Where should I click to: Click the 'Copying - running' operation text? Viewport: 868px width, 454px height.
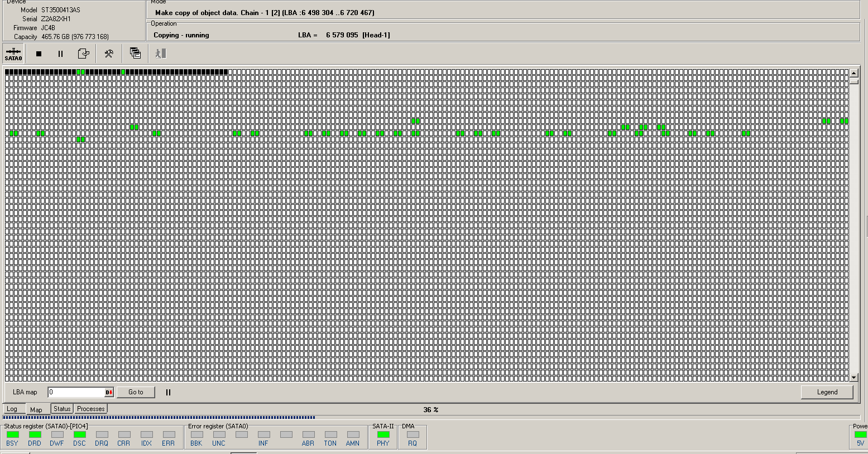181,35
